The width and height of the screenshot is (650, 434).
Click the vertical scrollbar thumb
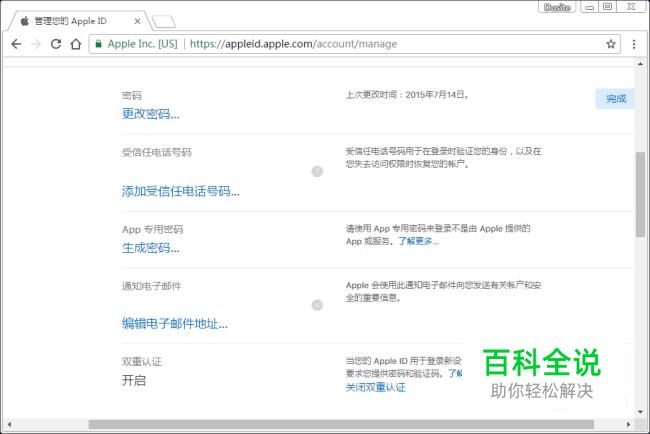click(x=640, y=194)
